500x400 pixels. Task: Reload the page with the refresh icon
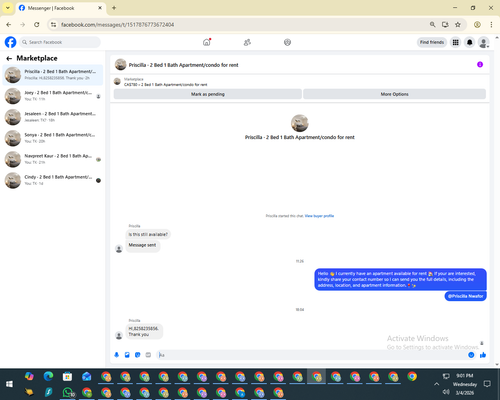click(x=37, y=25)
